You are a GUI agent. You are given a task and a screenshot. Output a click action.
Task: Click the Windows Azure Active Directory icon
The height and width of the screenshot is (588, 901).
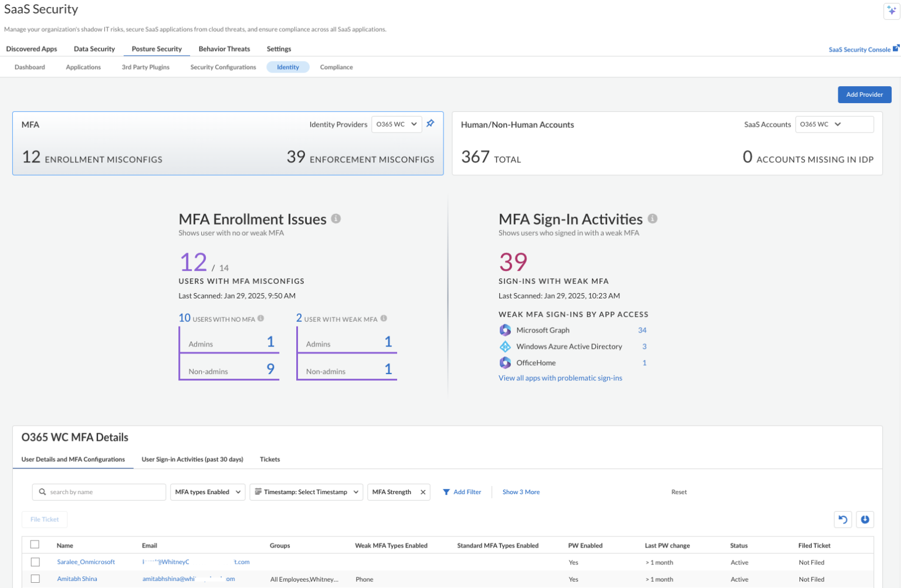point(505,346)
